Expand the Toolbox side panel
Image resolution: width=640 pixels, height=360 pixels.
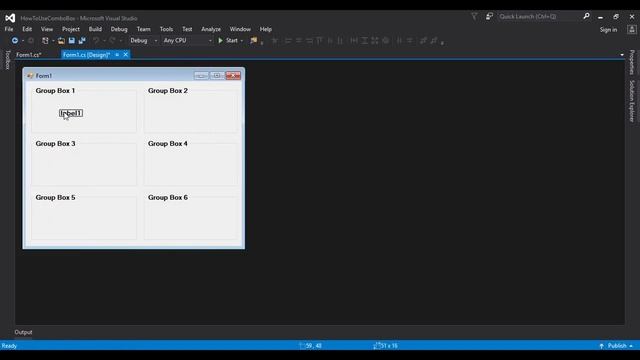(x=7, y=60)
